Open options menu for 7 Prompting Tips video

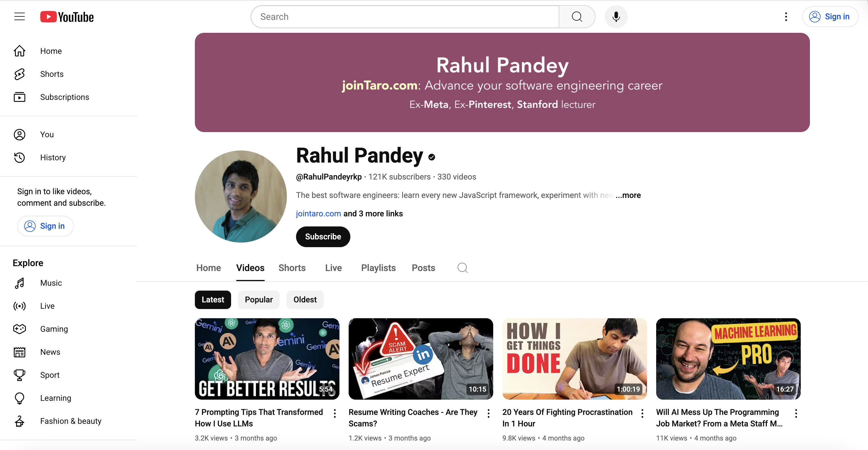pyautogui.click(x=335, y=413)
